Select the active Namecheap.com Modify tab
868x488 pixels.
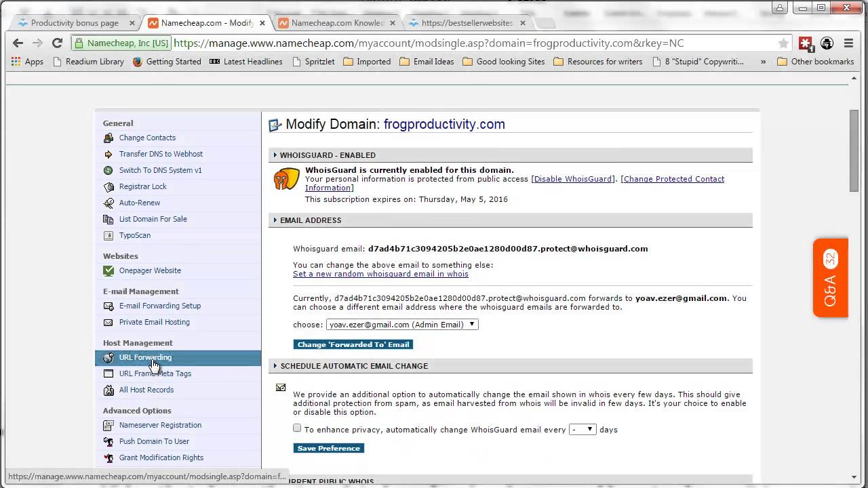[x=207, y=22]
